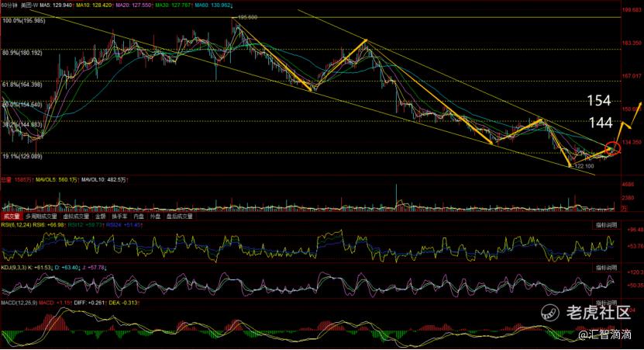Open 指标说明 in the RSI panel

[x=606, y=225]
